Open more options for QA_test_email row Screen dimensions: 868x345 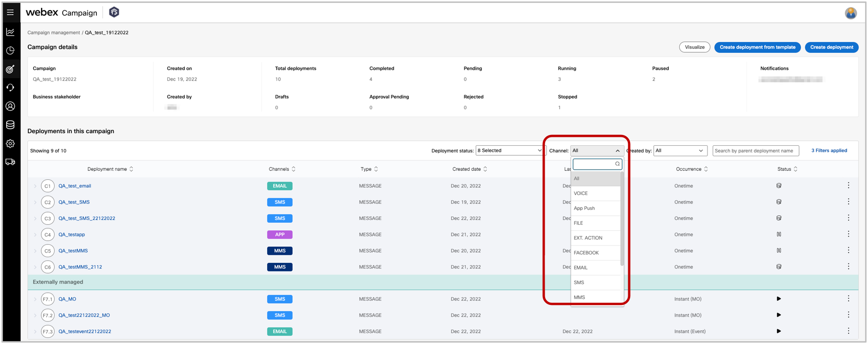(x=848, y=185)
